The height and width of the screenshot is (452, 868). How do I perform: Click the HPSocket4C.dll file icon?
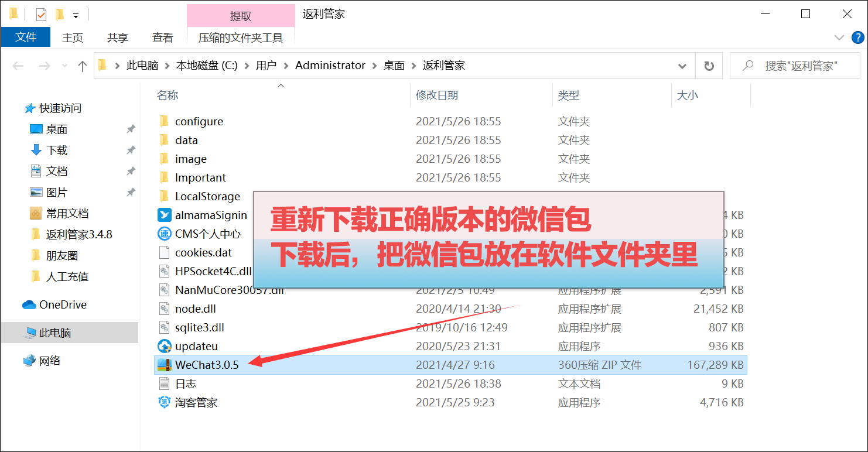[x=164, y=271]
